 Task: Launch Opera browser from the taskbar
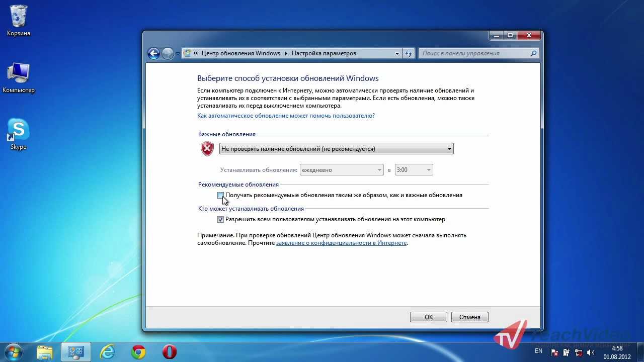tap(170, 352)
